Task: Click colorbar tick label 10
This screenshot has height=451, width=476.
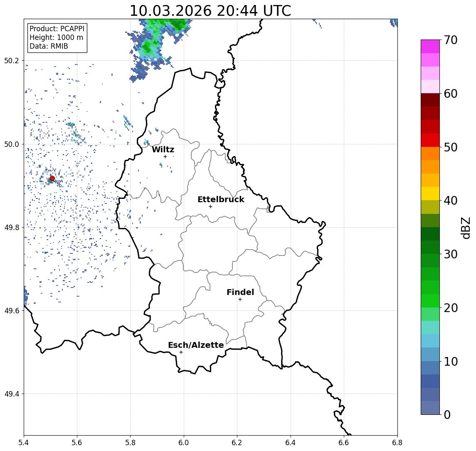Action: (x=451, y=362)
